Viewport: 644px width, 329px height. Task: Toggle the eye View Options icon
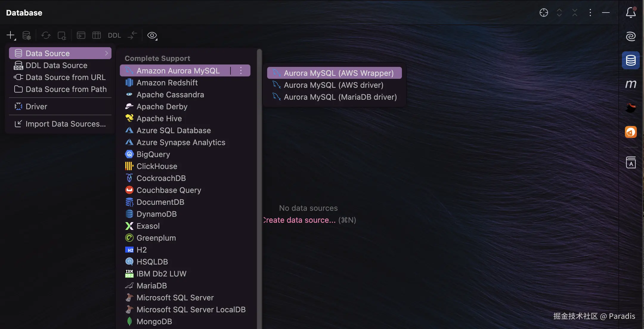[x=152, y=35]
